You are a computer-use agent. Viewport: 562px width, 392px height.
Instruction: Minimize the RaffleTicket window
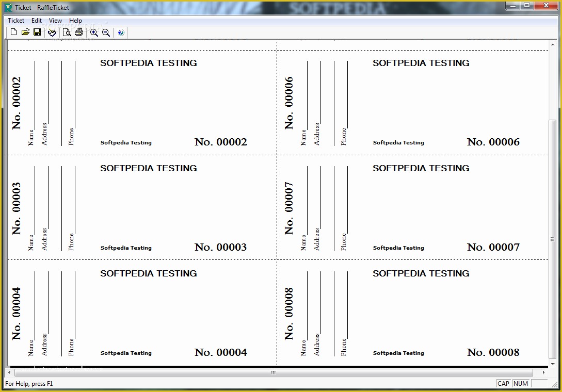[513, 6]
